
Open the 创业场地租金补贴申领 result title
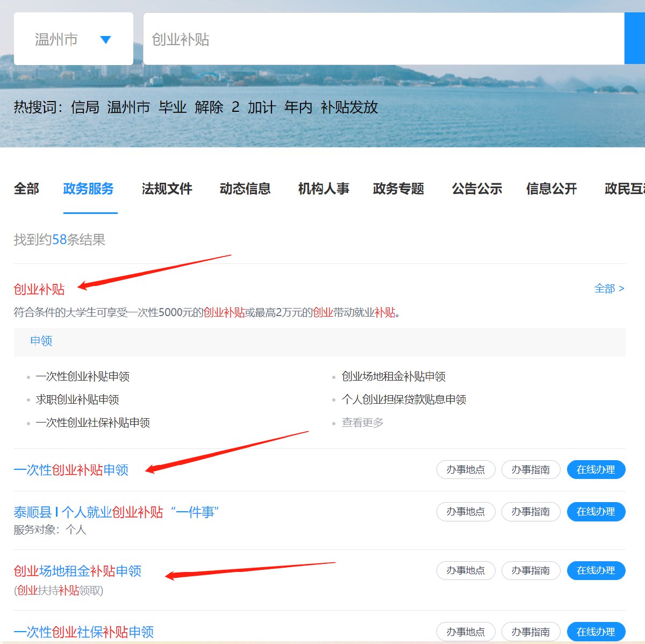77,571
